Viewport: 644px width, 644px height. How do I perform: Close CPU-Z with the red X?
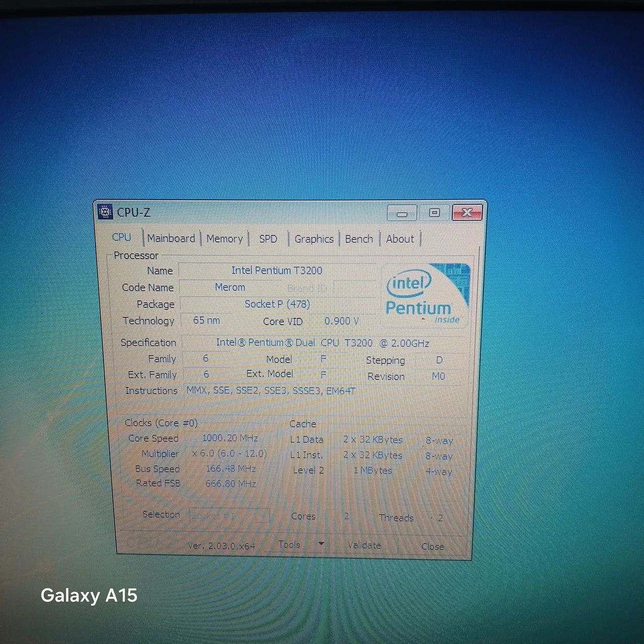[x=467, y=212]
